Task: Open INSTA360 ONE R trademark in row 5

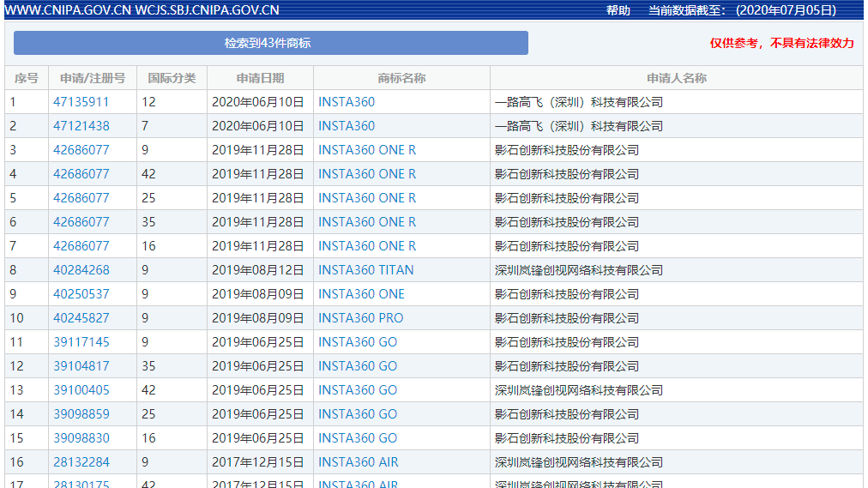Action: 367,198
